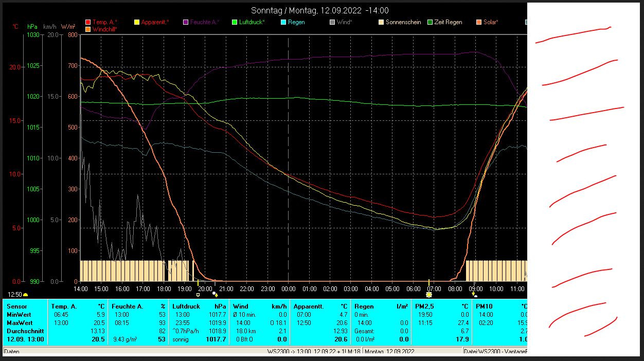The height and width of the screenshot is (361, 644).
Task: Click the chart title Sonntag / Montag date
Action: (x=319, y=10)
